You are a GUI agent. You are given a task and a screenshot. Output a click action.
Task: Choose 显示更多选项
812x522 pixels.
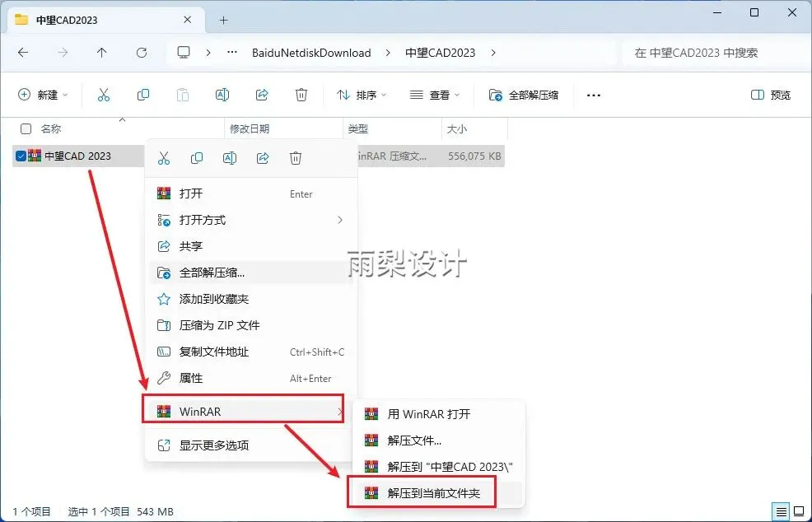tap(251, 445)
